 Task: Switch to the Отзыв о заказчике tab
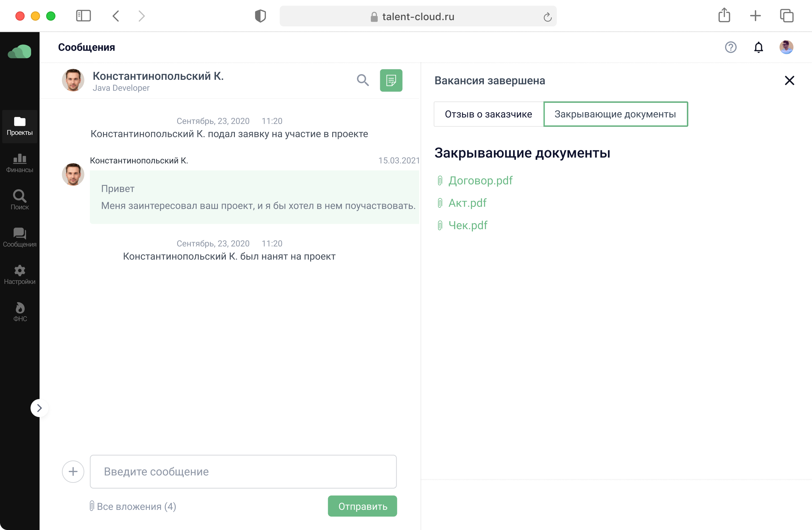[x=488, y=114]
